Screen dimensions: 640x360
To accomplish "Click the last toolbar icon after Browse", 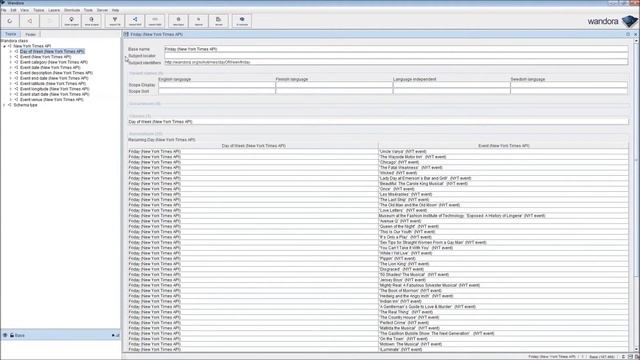I will coord(242,21).
